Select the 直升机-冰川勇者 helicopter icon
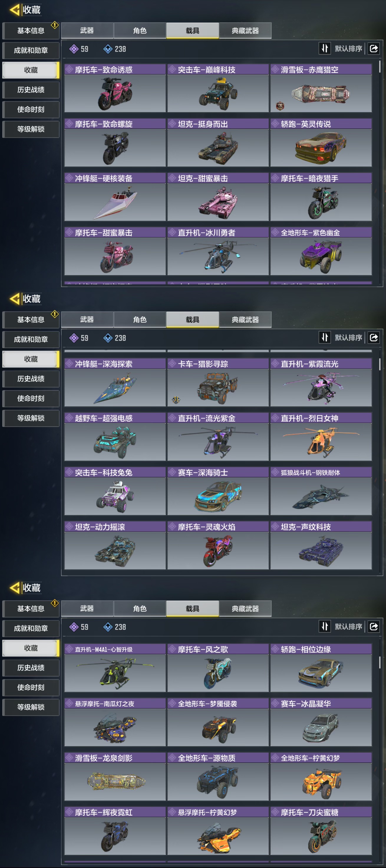386x868 pixels. point(218,256)
